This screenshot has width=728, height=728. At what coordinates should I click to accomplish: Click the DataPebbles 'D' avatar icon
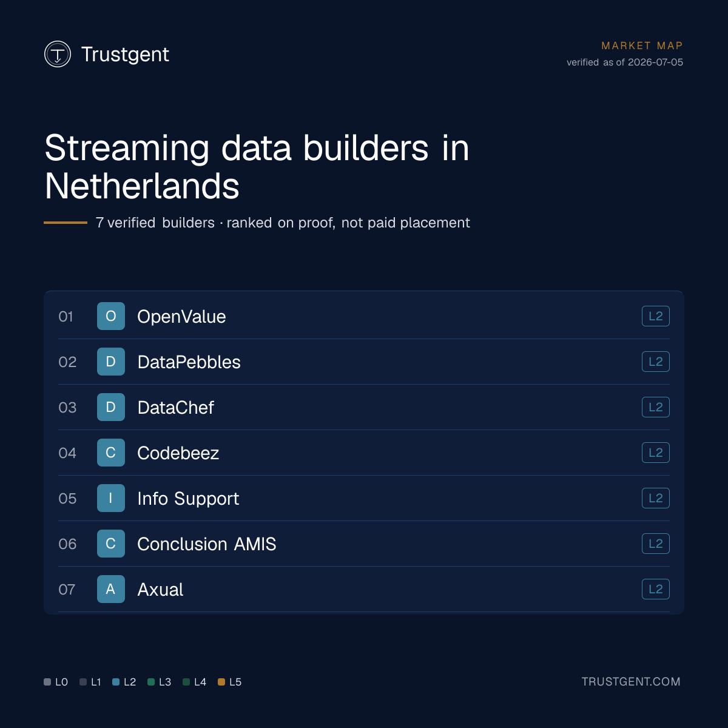111,362
